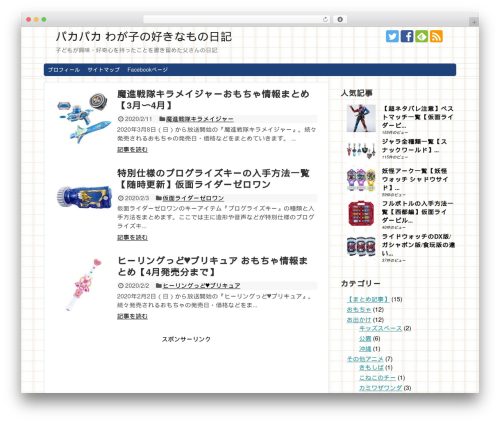Open the orange RSS feed icon

click(x=436, y=36)
